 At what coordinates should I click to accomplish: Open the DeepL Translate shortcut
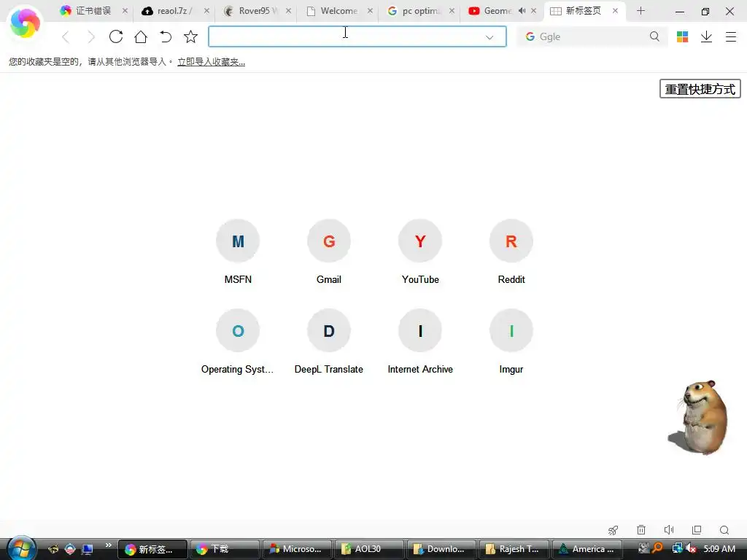(x=329, y=342)
